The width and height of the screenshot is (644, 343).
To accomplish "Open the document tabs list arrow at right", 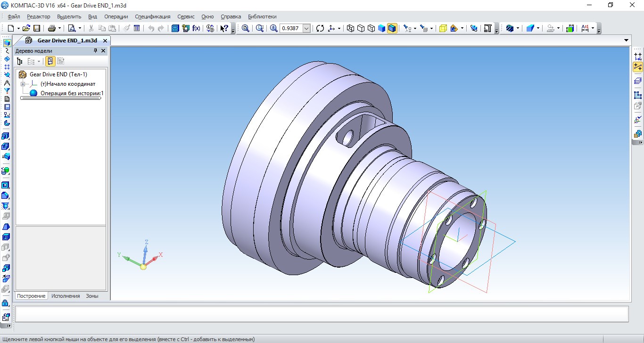I will pyautogui.click(x=626, y=41).
